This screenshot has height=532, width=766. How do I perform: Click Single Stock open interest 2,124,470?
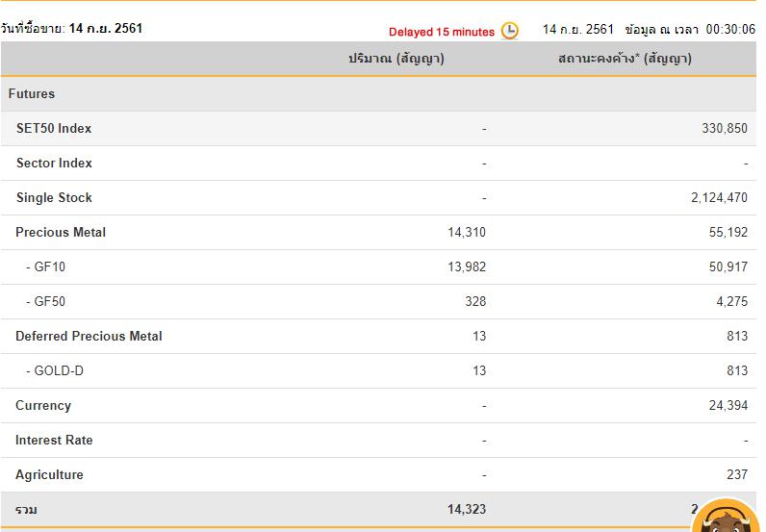(719, 198)
